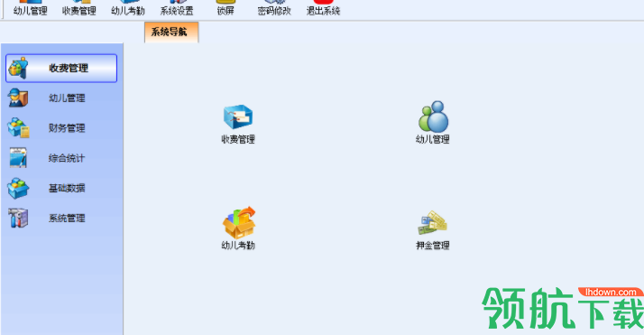Switch to the 系统导航 tab
The image size is (644, 335).
tap(171, 33)
